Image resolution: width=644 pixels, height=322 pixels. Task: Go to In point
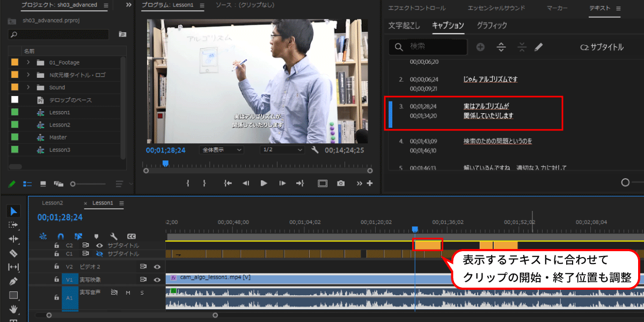coord(228,183)
